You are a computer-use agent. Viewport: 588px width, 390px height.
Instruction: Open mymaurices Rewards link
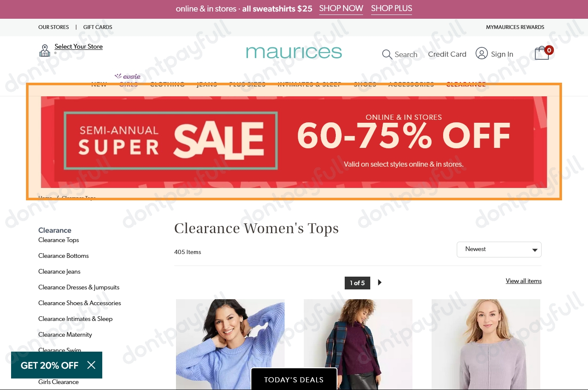coord(515,27)
